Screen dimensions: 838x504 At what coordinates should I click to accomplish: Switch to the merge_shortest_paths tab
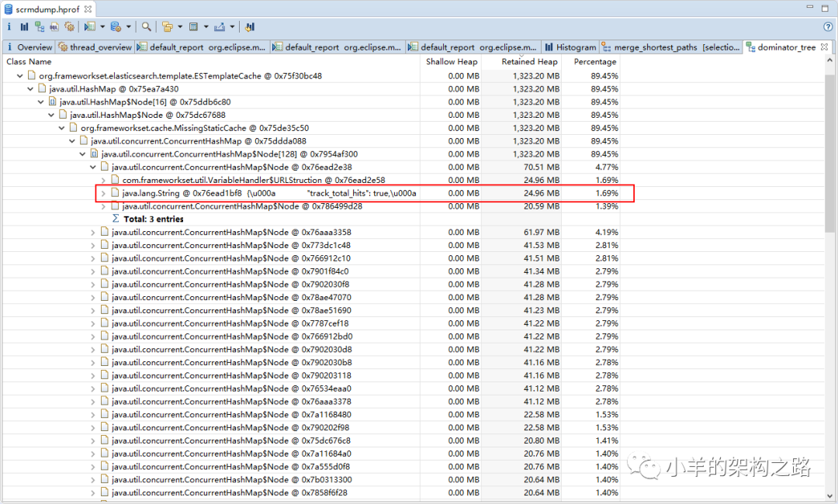click(x=670, y=47)
